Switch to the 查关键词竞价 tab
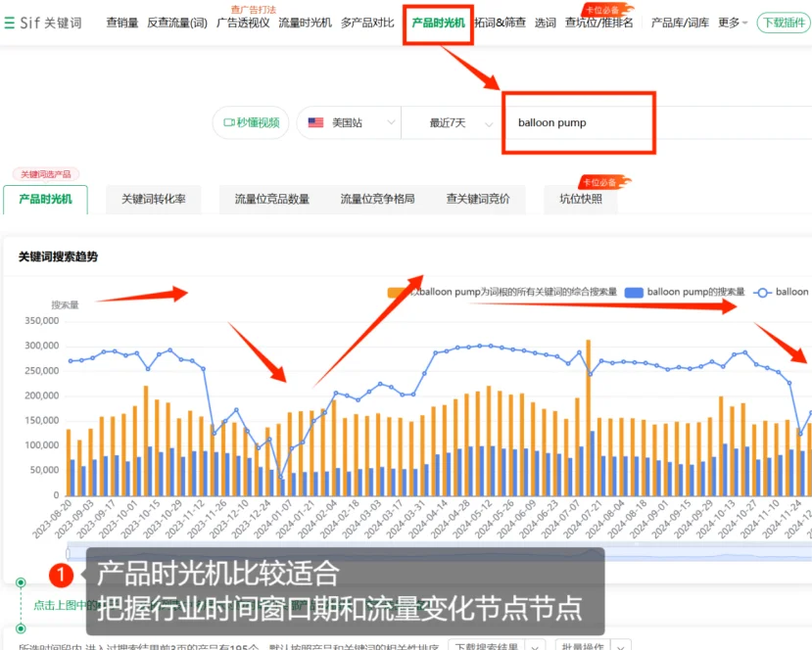812x650 pixels. (478, 200)
